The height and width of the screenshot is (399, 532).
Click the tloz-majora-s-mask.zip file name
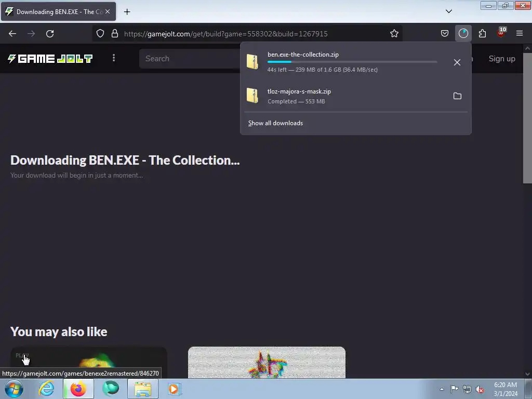point(299,91)
